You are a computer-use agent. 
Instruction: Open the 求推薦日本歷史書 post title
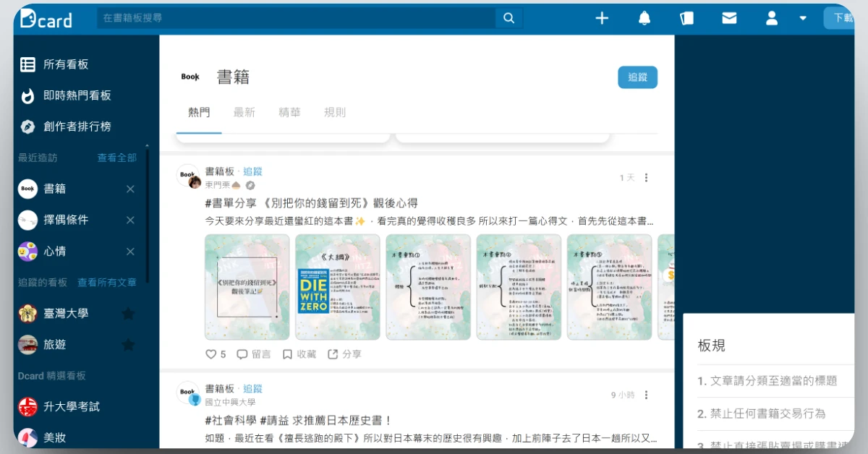(298, 420)
